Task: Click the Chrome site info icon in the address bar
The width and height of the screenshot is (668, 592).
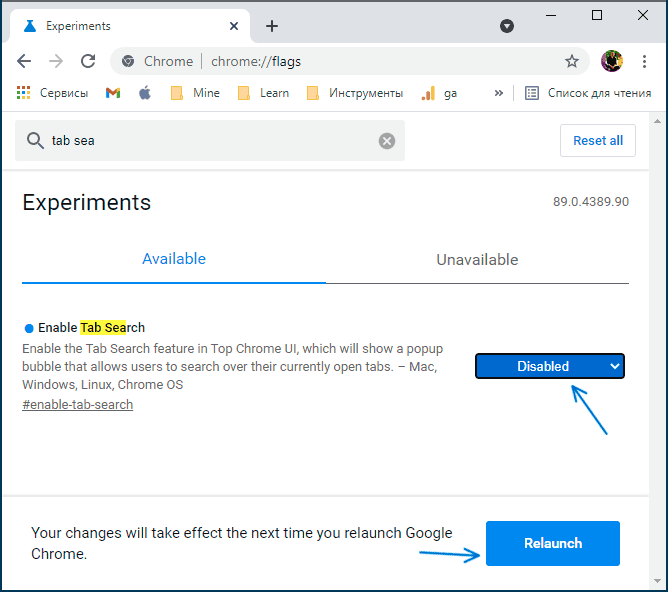Action: tap(128, 61)
